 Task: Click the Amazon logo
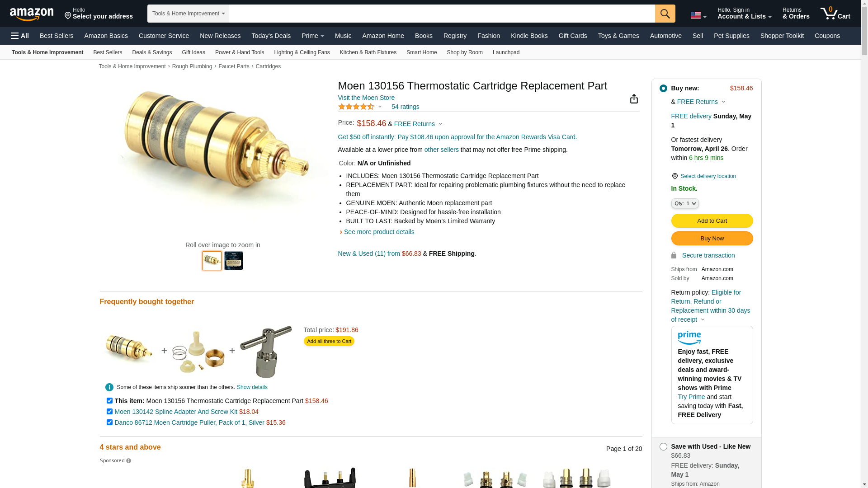point(32,14)
